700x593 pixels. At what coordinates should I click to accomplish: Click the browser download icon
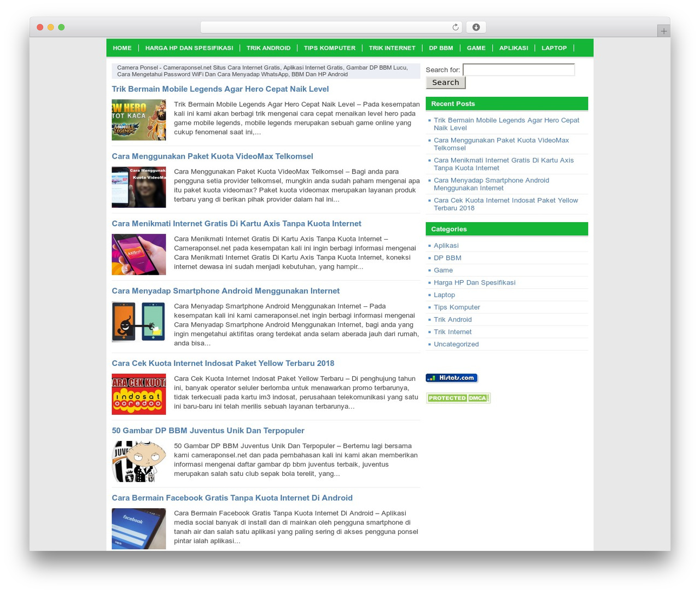coord(476,27)
